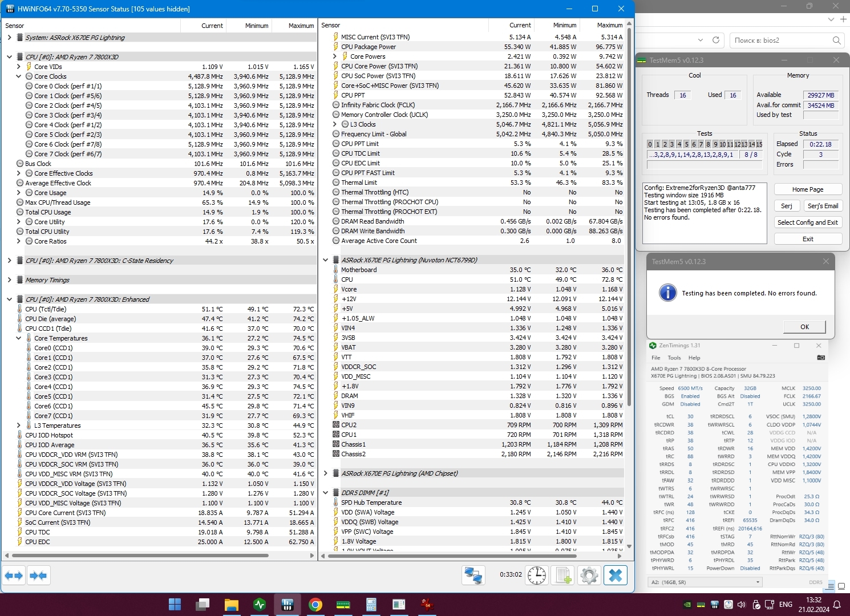This screenshot has width=850, height=616.
Task: Click the magnifier icon in the bios2 search box
Action: (836, 40)
